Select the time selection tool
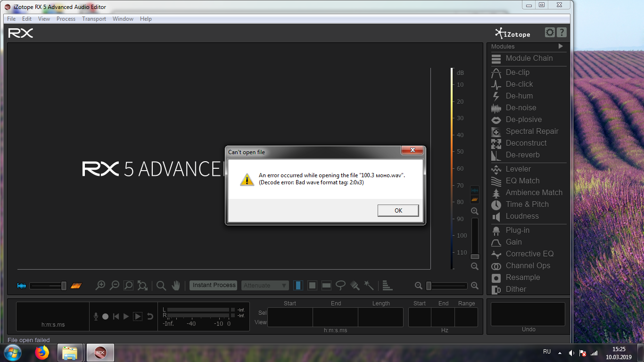The height and width of the screenshot is (362, 644). (298, 286)
